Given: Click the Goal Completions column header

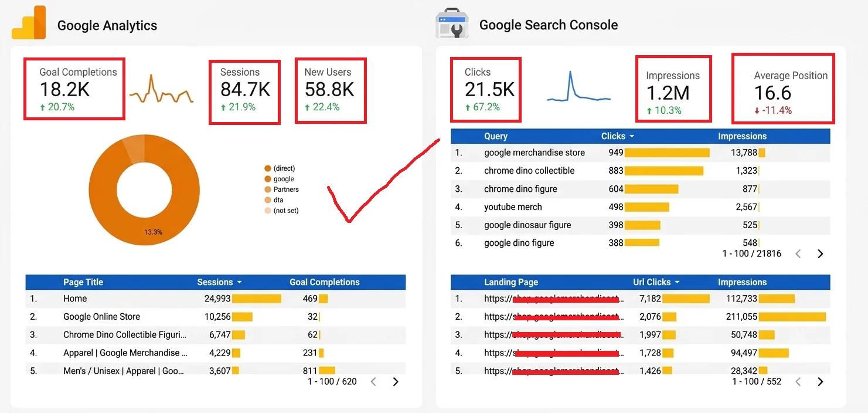Looking at the screenshot, I should point(324,282).
